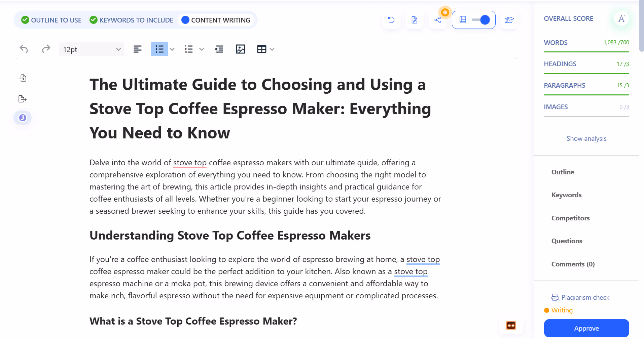Open the 12pt font size dropdown

click(92, 49)
